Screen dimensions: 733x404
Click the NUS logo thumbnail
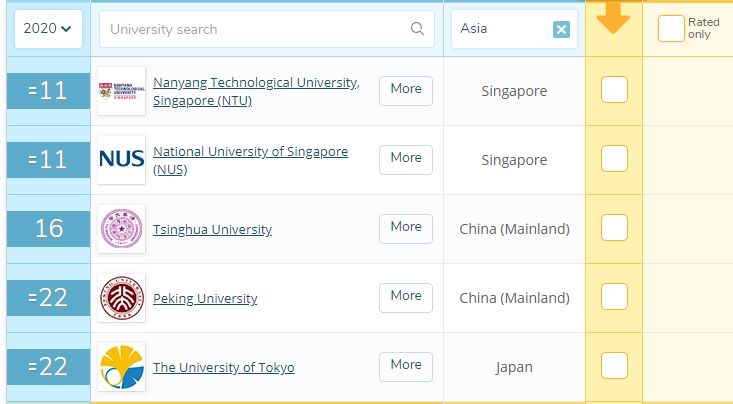(122, 160)
